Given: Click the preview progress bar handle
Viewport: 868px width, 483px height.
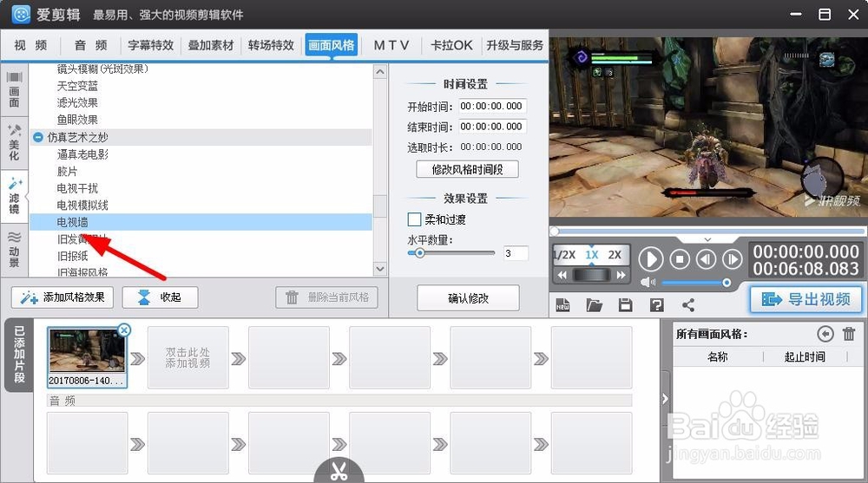Looking at the screenshot, I should (555, 232).
